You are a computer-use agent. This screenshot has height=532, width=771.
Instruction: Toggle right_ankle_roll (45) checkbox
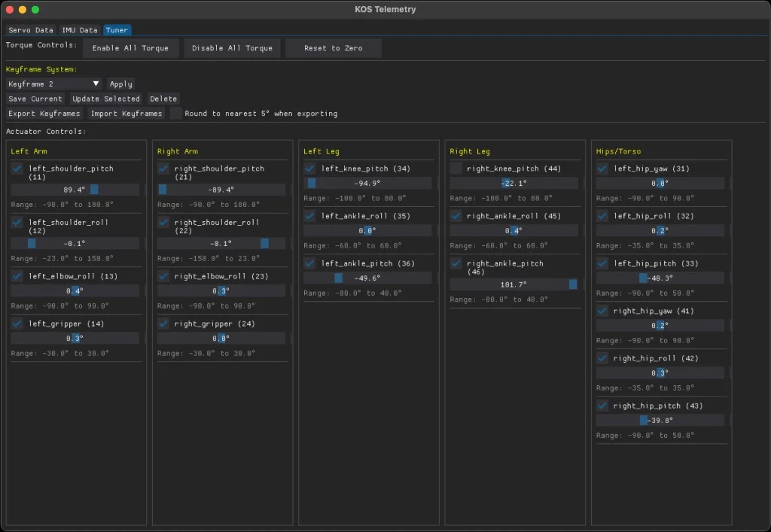tap(456, 216)
